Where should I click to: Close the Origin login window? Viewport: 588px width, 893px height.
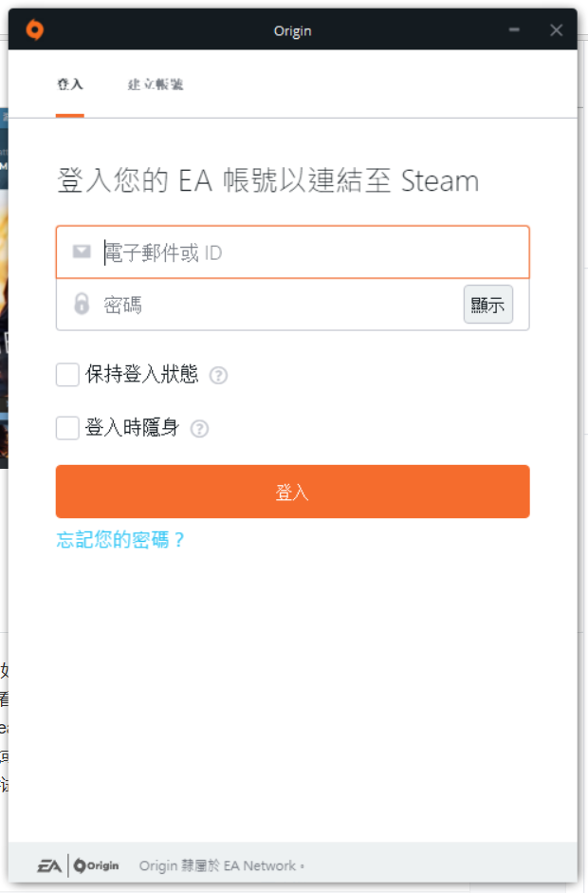[557, 30]
